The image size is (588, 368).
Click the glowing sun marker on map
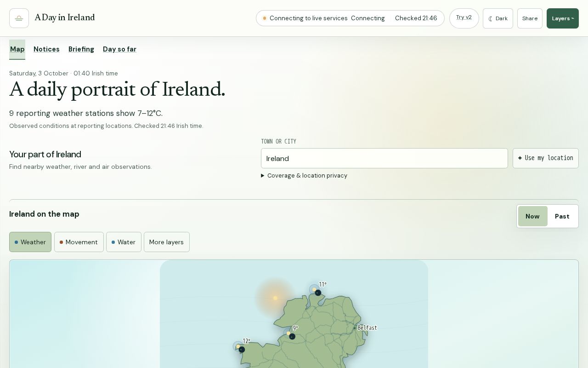(275, 298)
